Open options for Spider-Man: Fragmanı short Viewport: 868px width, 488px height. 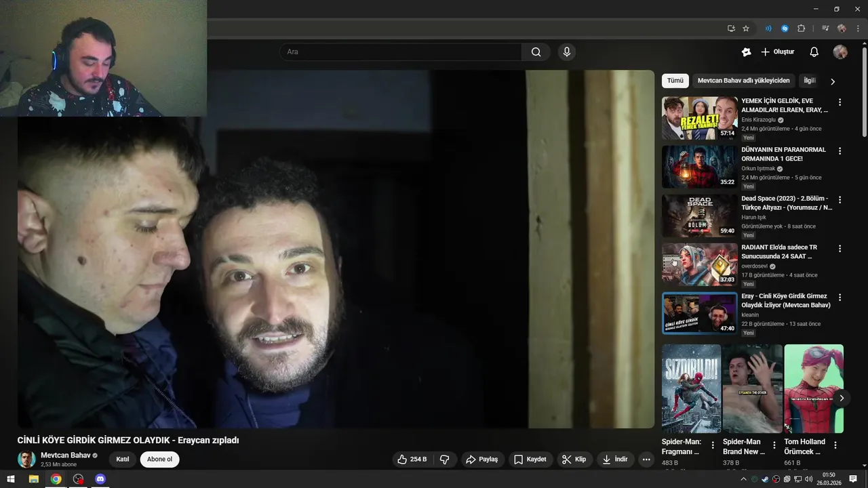click(713, 445)
